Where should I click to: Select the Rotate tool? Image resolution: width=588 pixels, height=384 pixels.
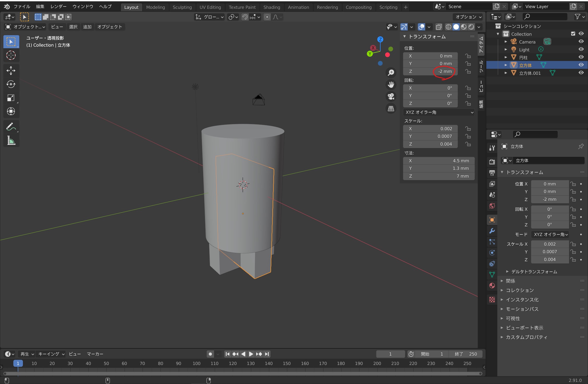click(11, 84)
